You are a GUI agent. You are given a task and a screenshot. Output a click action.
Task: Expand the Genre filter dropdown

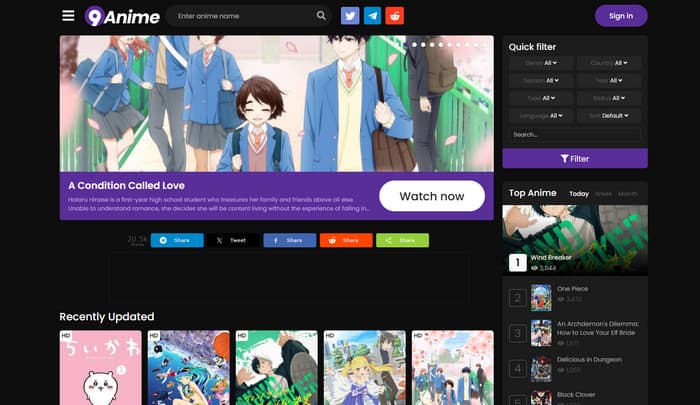tap(541, 63)
